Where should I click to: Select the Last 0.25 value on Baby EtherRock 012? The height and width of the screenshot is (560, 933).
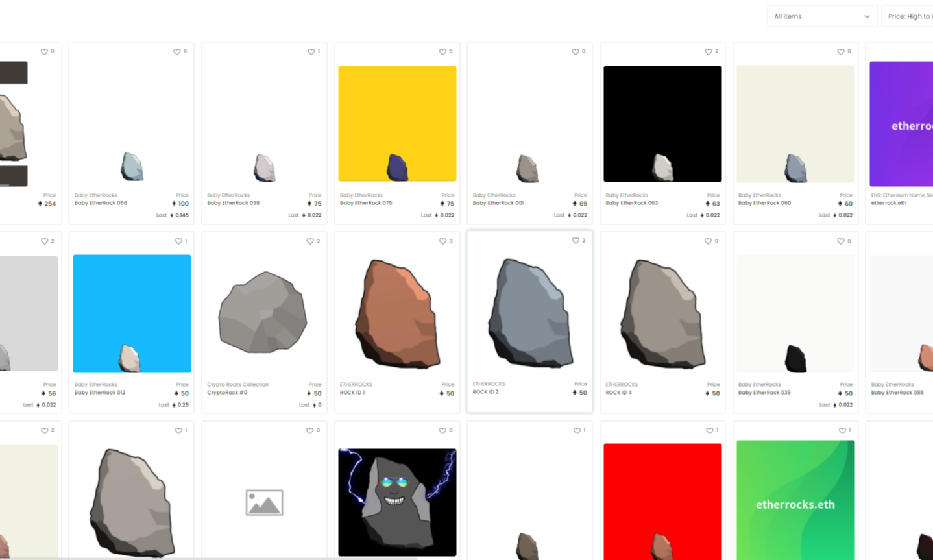(x=181, y=405)
